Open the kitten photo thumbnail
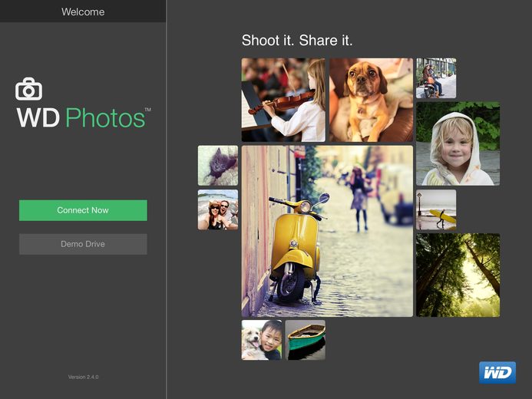This screenshot has width=532, height=399. 218,166
